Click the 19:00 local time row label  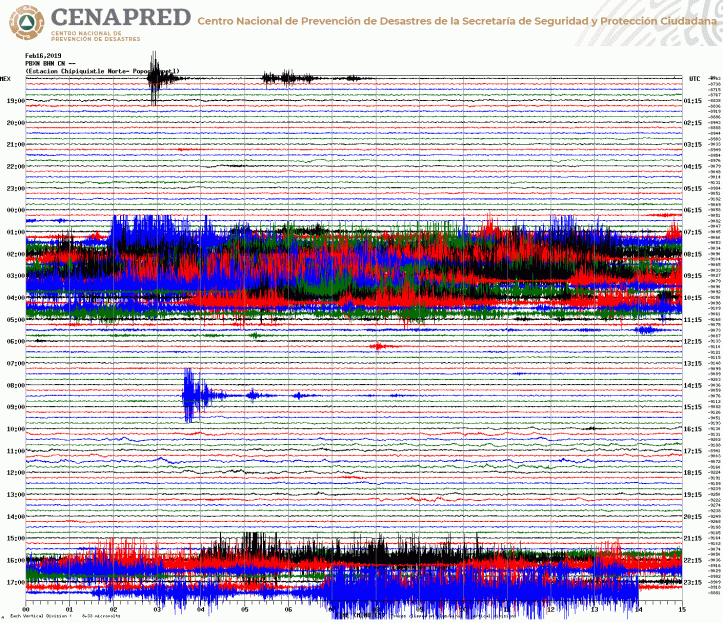(x=14, y=101)
